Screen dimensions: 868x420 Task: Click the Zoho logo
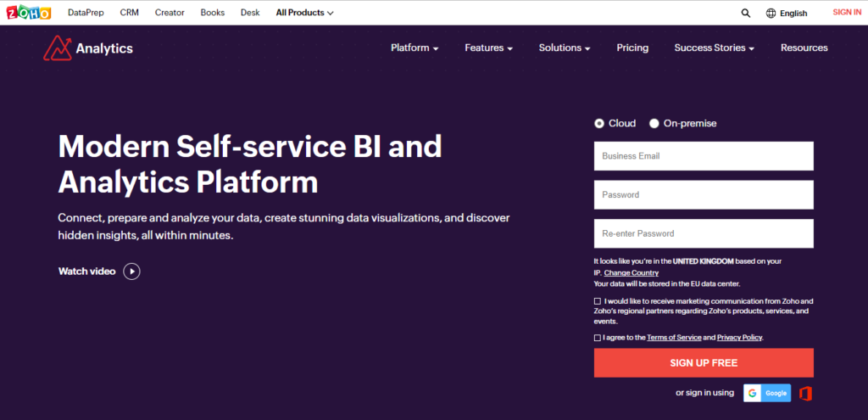click(29, 12)
